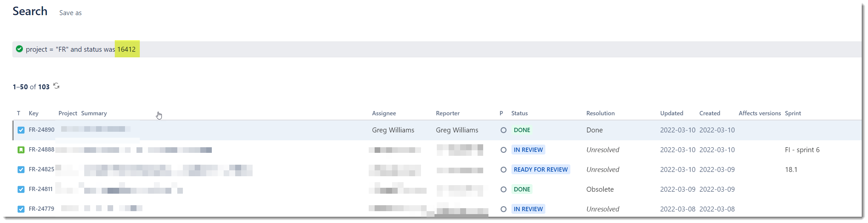Click the story type icon for FR-24888
The image size is (868, 223).
tap(21, 150)
